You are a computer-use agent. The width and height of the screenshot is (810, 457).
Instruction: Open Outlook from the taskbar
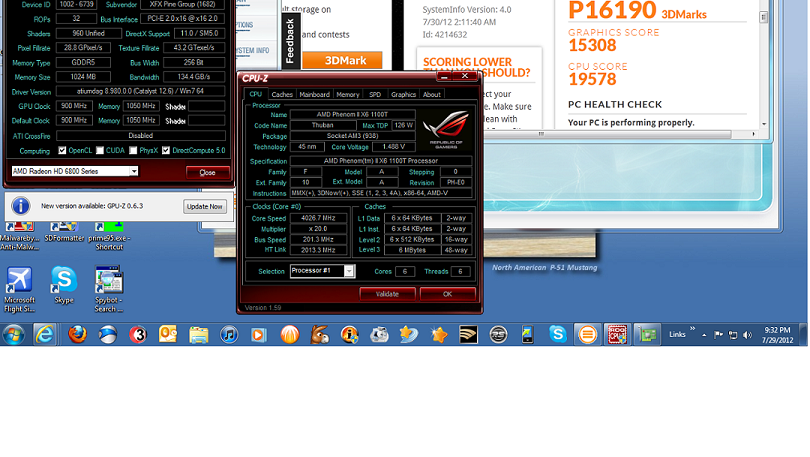tap(168, 335)
